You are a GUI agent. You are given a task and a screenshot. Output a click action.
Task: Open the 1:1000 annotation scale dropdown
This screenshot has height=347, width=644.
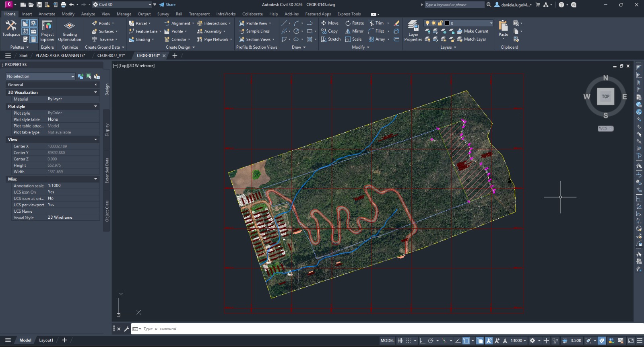tap(518, 341)
